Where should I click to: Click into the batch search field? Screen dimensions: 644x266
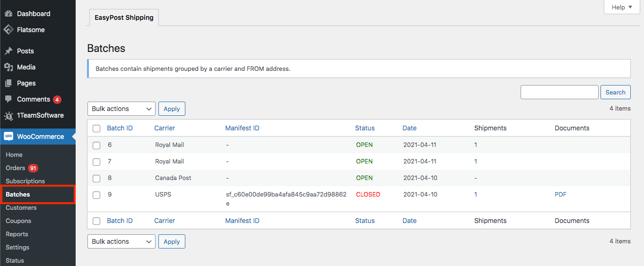pyautogui.click(x=559, y=93)
